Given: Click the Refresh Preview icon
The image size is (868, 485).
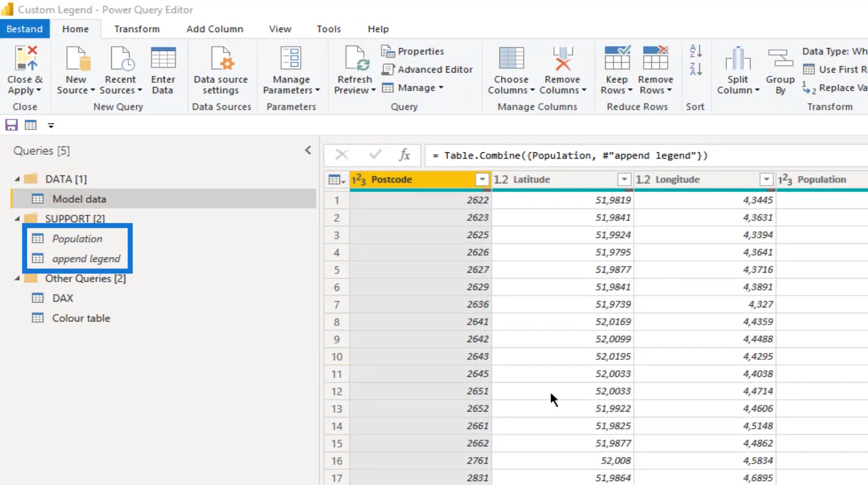Looking at the screenshot, I should pyautogui.click(x=357, y=58).
